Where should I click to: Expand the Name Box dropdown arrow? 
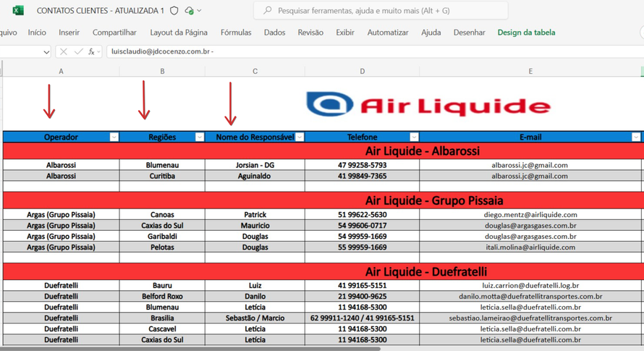[x=46, y=52]
